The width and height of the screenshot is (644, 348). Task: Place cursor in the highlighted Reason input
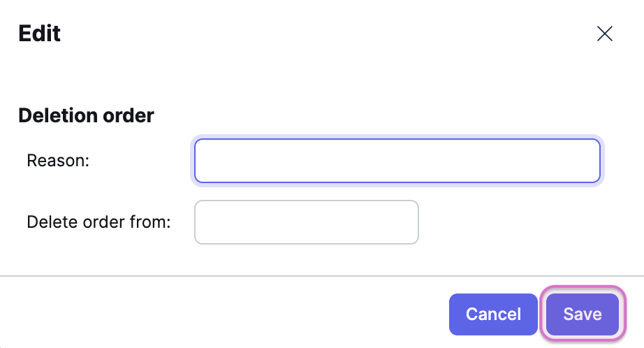397,161
